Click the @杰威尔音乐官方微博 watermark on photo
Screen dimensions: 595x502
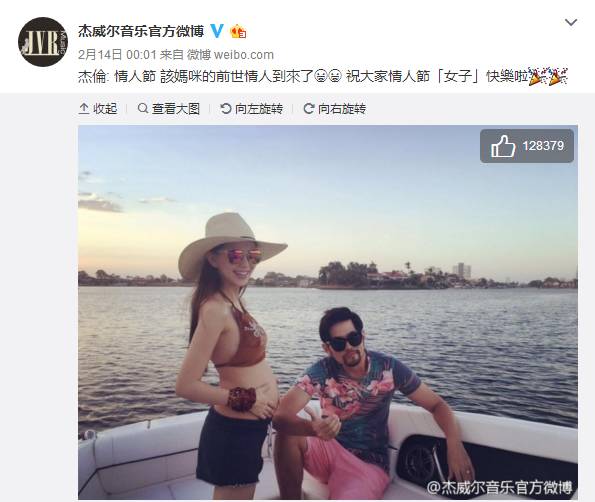coord(499,487)
